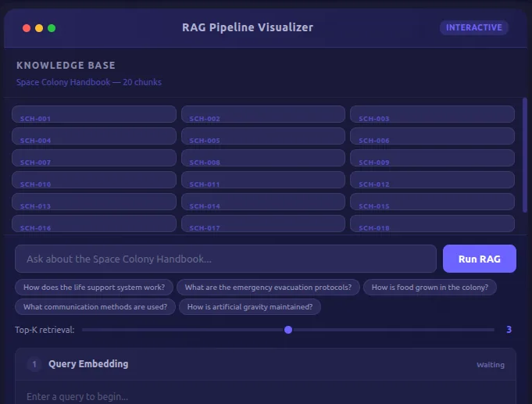This screenshot has height=404, width=532.
Task: Click step number 1 badge
Action: [x=34, y=364]
